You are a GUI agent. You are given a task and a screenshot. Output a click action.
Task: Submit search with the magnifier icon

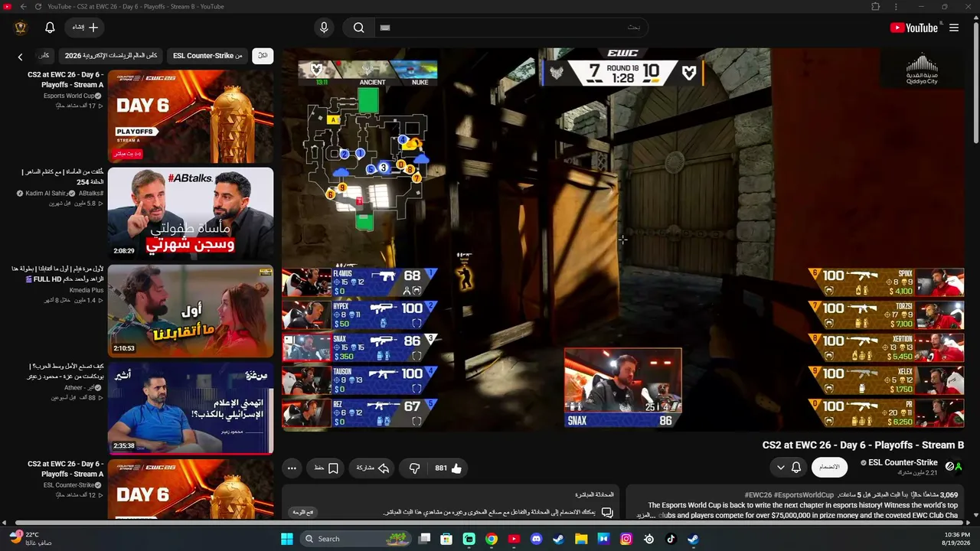coord(358,28)
